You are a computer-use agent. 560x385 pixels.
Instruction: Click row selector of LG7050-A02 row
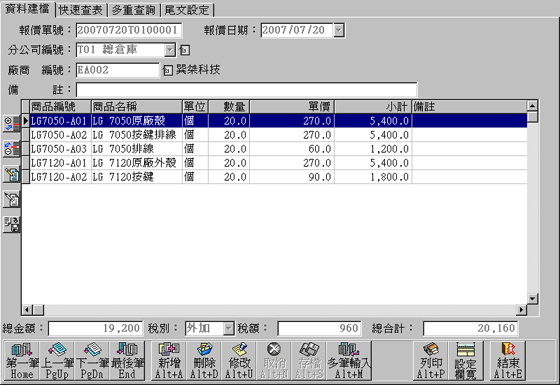click(26, 135)
